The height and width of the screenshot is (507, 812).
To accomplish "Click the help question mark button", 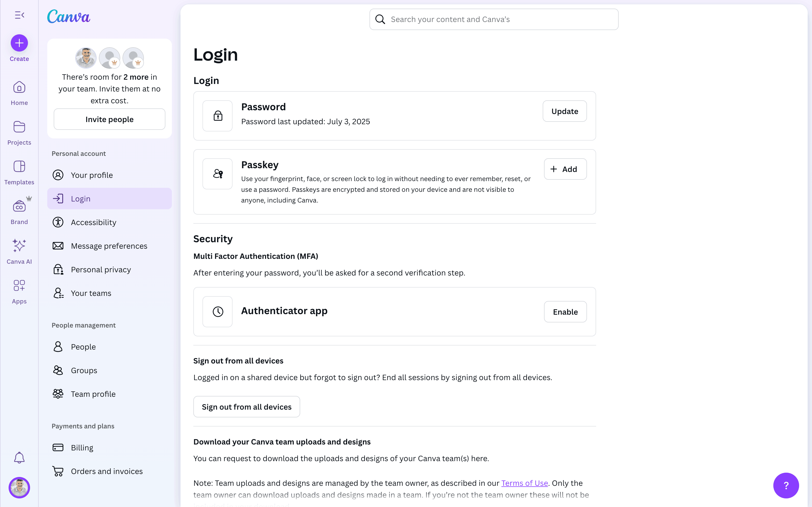I will pyautogui.click(x=786, y=485).
